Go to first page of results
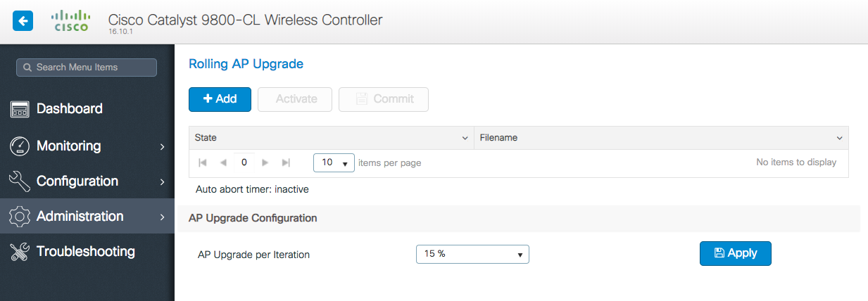This screenshot has width=868, height=301. [203, 162]
